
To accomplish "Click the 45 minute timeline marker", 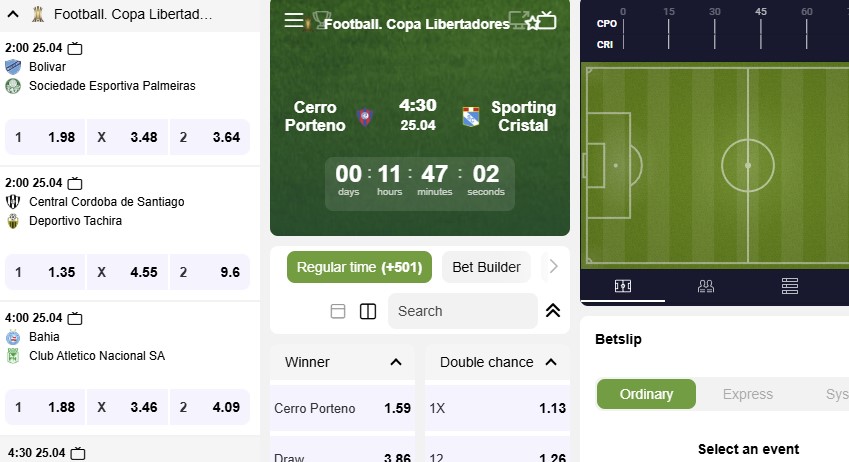I will (760, 12).
